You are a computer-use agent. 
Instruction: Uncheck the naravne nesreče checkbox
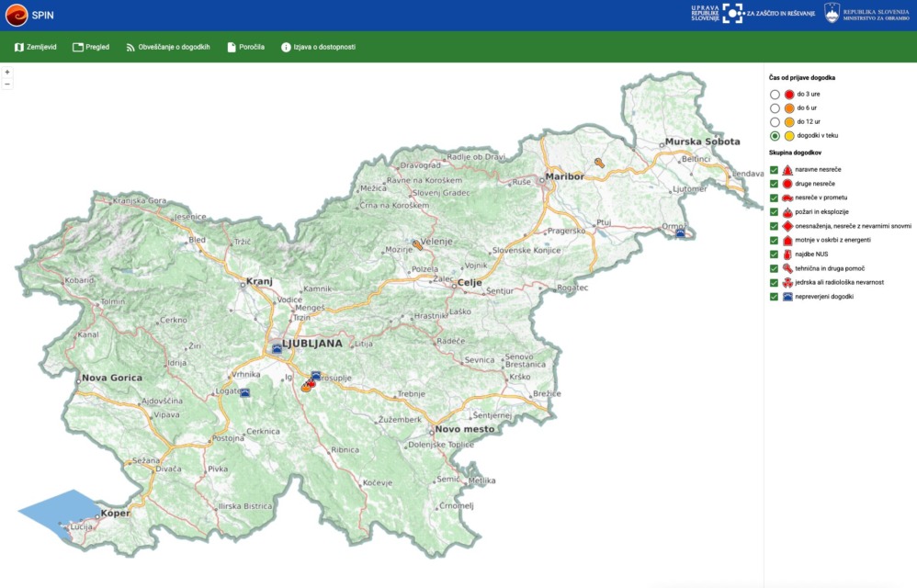tap(774, 169)
